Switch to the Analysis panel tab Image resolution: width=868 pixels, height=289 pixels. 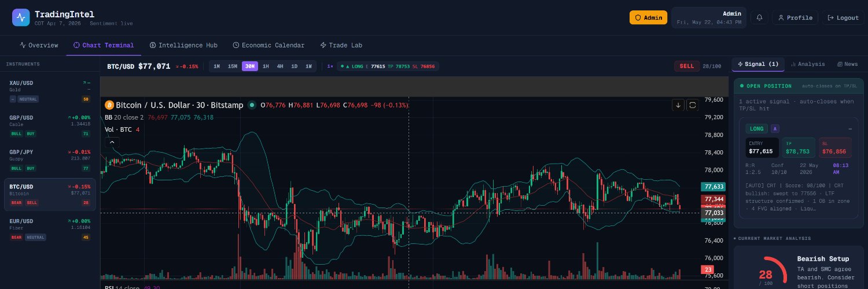pyautogui.click(x=808, y=64)
